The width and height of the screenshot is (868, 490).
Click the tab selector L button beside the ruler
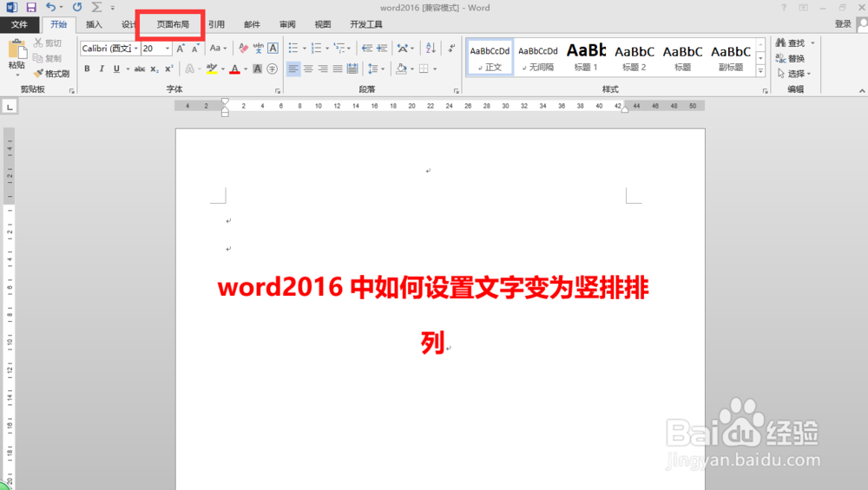click(10, 107)
